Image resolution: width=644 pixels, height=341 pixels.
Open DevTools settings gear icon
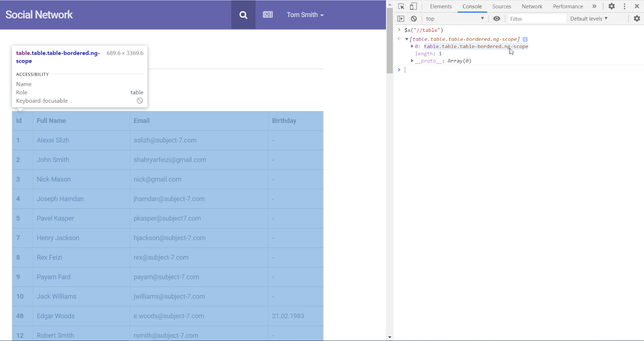611,6
